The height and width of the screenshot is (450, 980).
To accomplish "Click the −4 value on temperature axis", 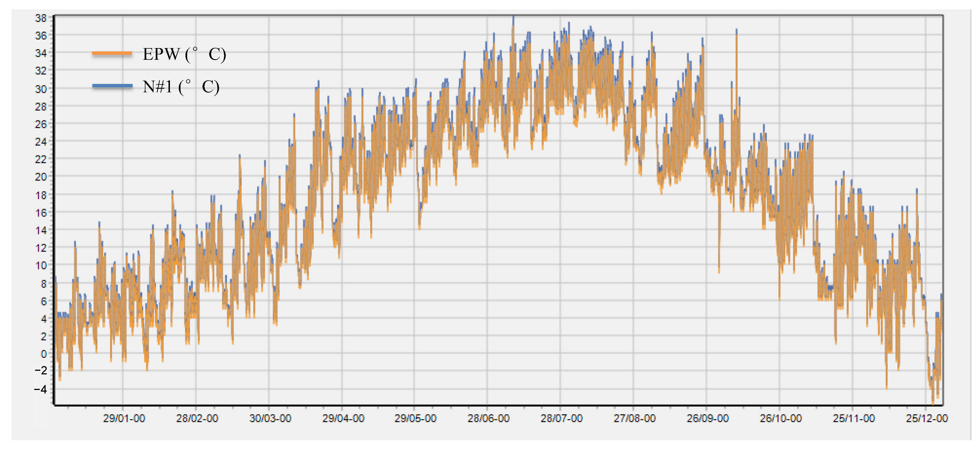I will coord(41,389).
